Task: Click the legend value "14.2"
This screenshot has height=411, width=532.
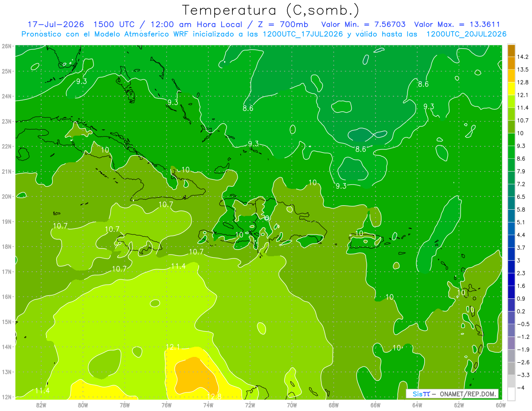Action: coord(523,57)
